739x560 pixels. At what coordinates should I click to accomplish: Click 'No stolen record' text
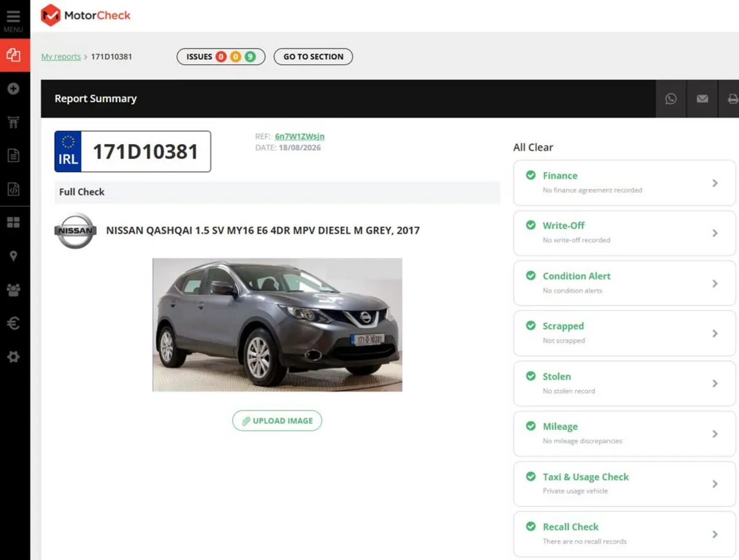tap(568, 391)
